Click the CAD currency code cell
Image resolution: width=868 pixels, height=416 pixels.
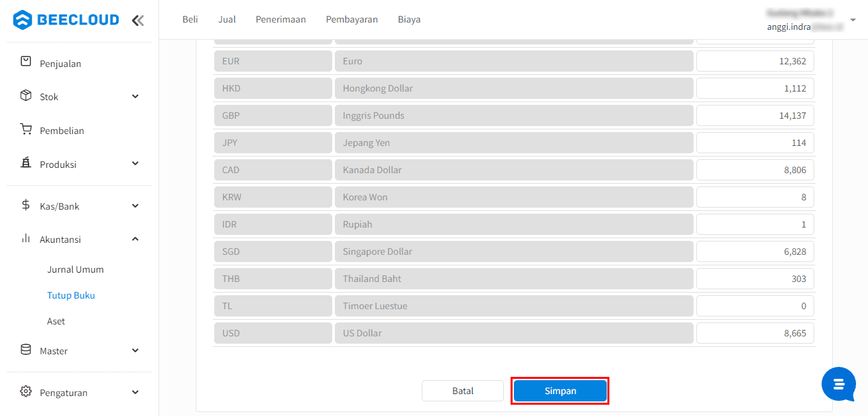(x=273, y=170)
